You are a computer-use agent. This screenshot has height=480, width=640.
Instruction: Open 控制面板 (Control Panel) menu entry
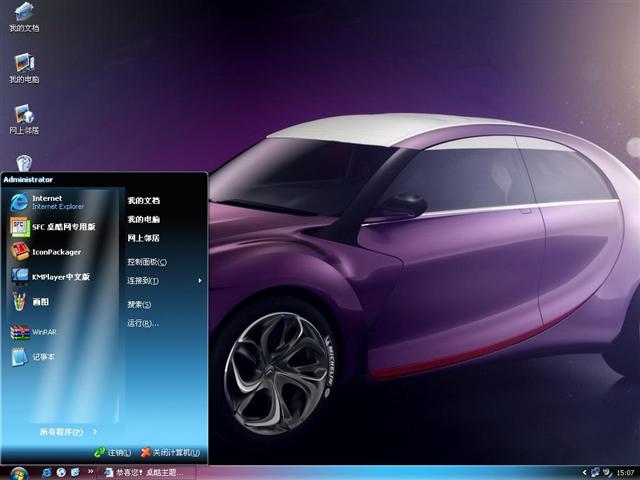click(147, 262)
